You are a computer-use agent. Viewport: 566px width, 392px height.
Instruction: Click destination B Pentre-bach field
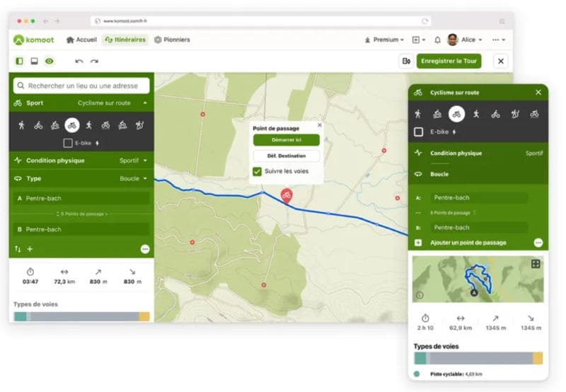click(81, 229)
